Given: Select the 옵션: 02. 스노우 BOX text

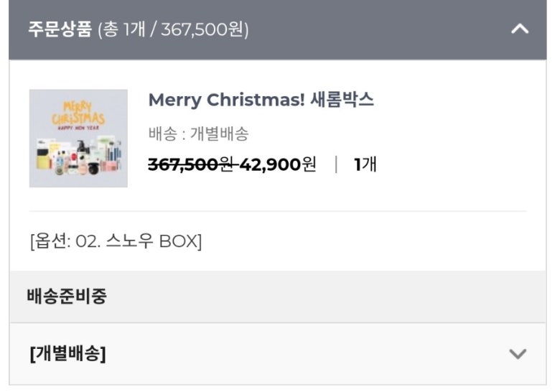Looking at the screenshot, I should [116, 241].
